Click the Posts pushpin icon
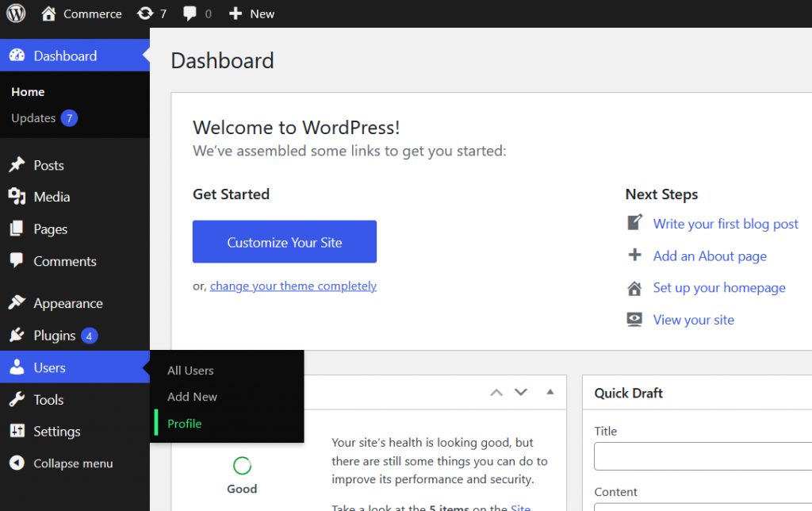The width and height of the screenshot is (812, 511). pyautogui.click(x=17, y=165)
